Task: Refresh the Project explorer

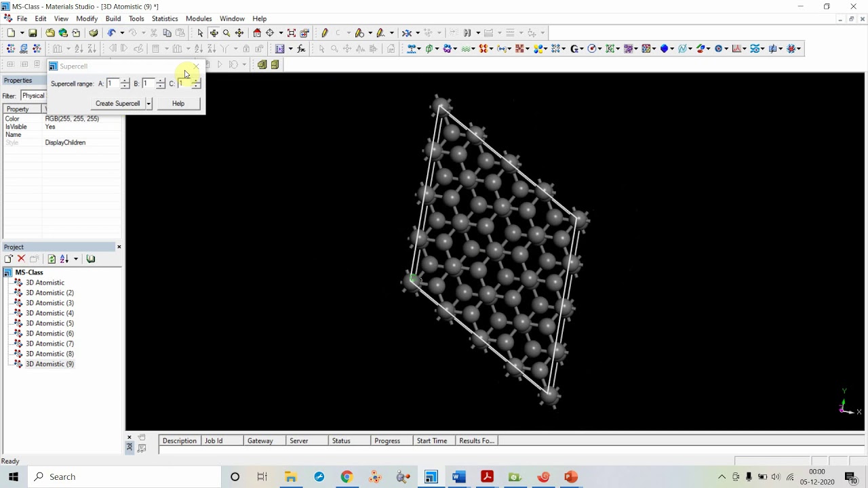Action: (52, 259)
